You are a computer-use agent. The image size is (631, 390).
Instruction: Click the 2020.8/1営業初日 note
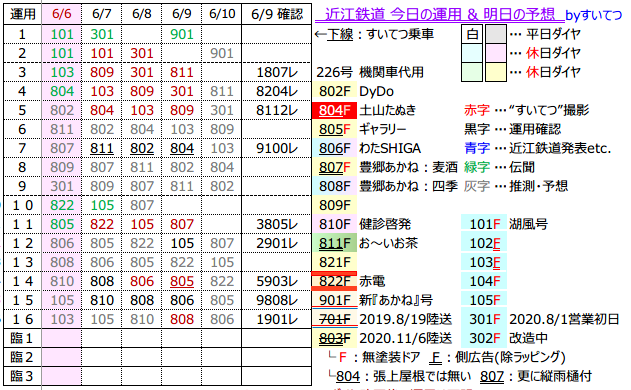[564, 319]
